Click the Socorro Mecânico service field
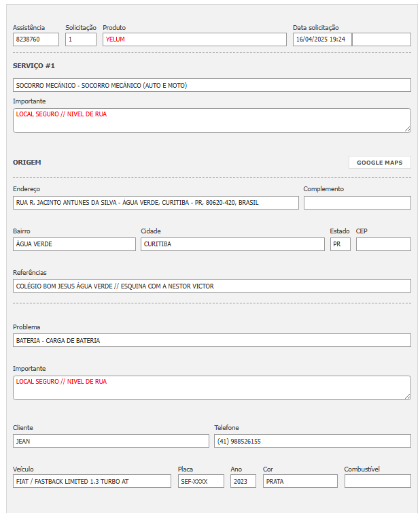The width and height of the screenshot is (420, 513). click(211, 85)
